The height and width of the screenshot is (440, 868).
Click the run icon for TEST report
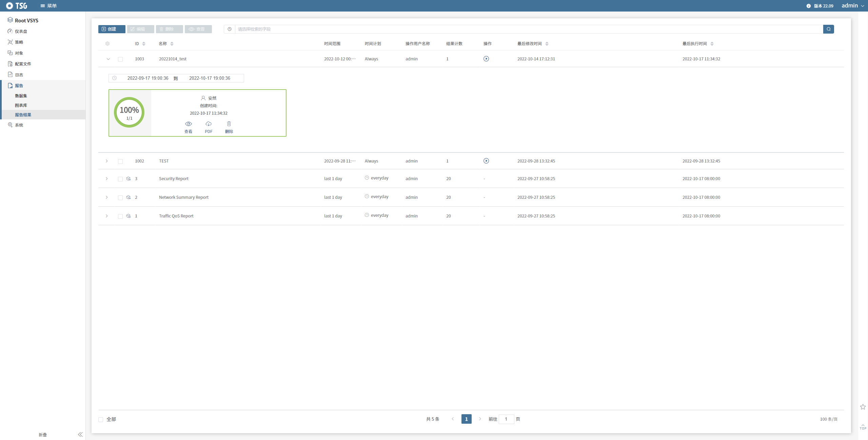(486, 161)
